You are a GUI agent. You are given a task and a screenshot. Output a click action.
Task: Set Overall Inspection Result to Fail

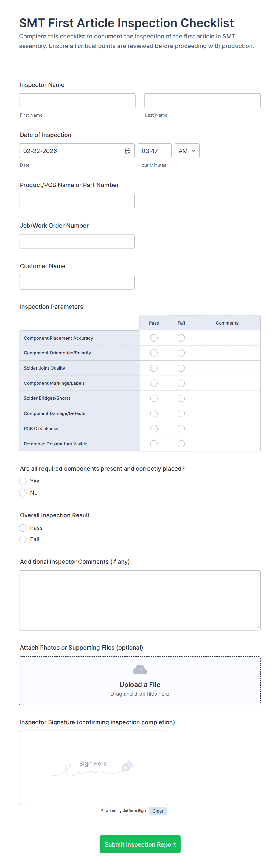coord(23,539)
